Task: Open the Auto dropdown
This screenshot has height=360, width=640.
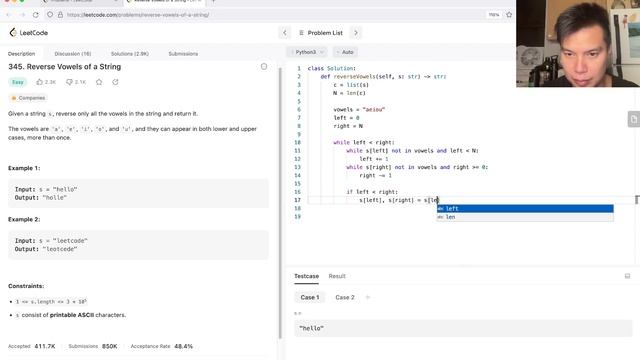Action: (345, 52)
